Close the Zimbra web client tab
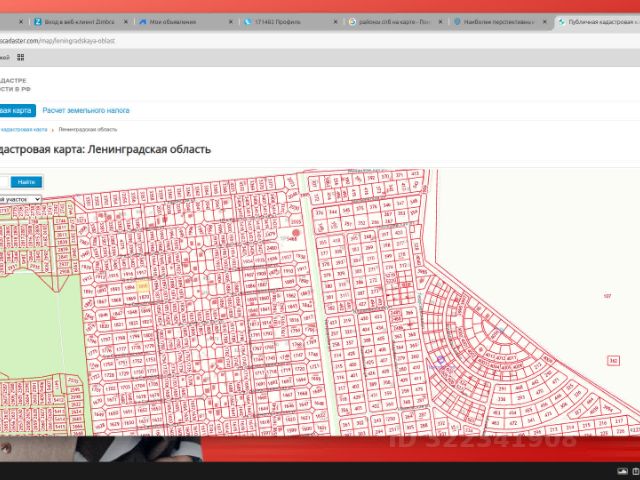This screenshot has width=640, height=480. coord(126,22)
